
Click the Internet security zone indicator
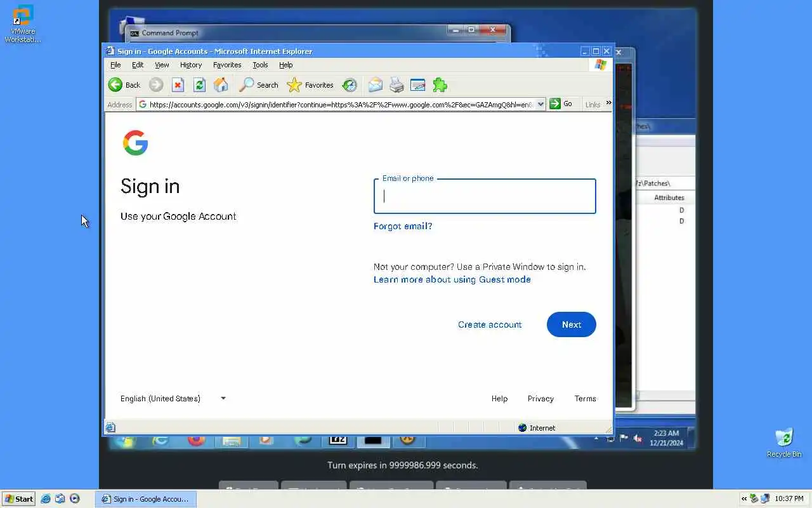pyautogui.click(x=536, y=428)
